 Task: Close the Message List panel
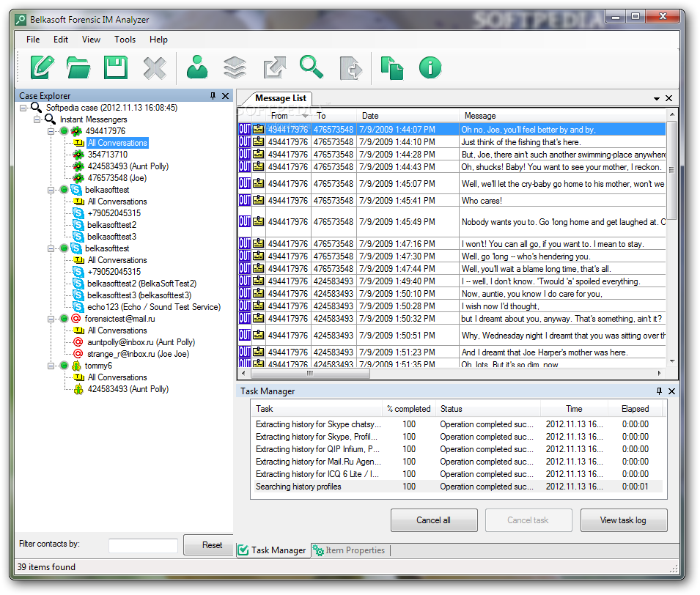pos(668,98)
